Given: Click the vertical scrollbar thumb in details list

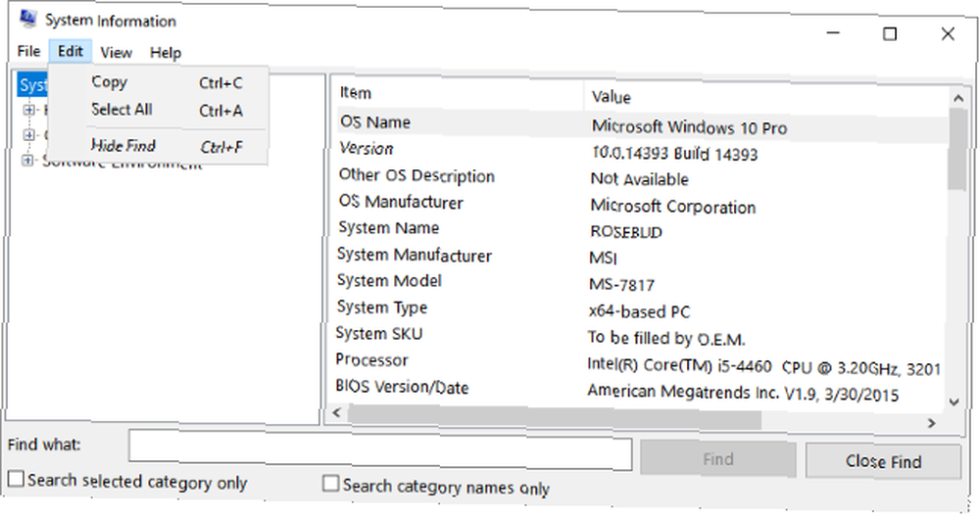Looking at the screenshot, I should 956,149.
